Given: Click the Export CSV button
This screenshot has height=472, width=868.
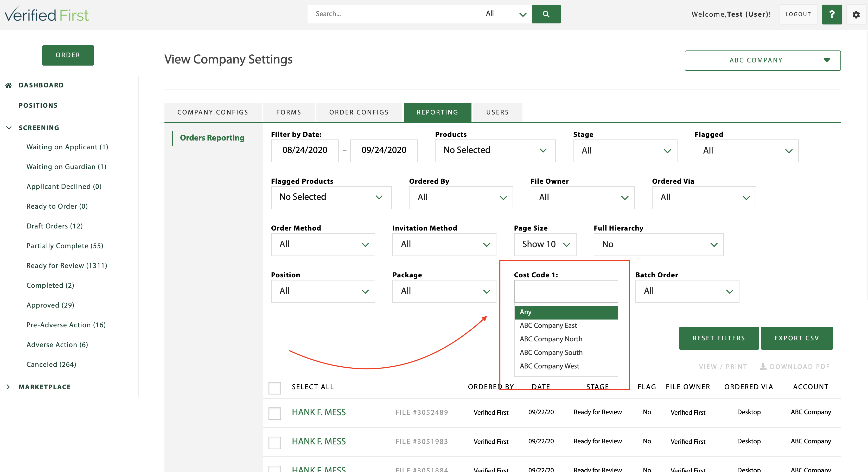Looking at the screenshot, I should click(x=796, y=338).
